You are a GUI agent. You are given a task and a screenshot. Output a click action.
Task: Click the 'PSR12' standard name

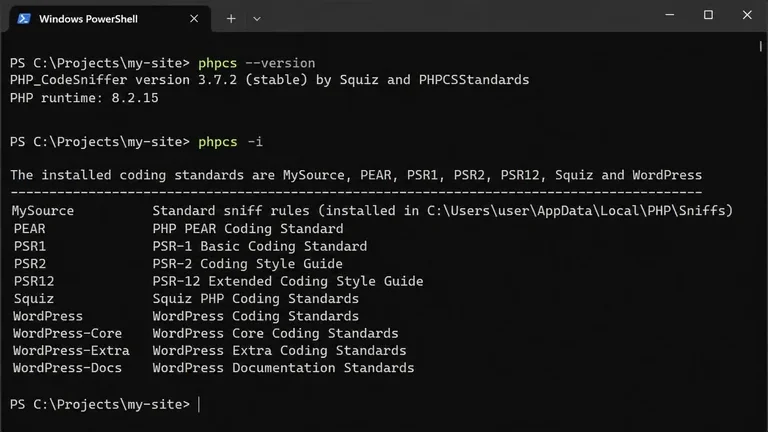coord(34,281)
